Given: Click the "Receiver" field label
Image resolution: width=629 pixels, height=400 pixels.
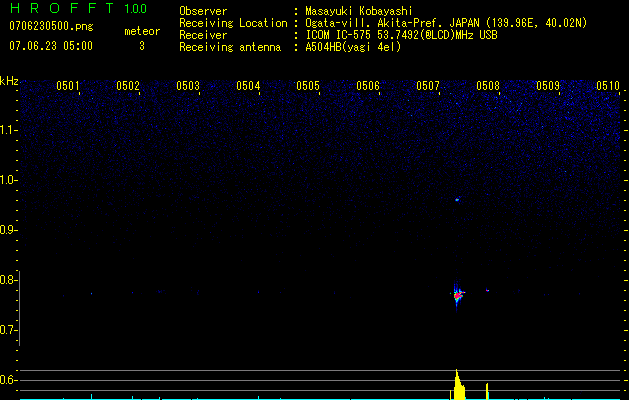Looking at the screenshot, I should [203, 35].
